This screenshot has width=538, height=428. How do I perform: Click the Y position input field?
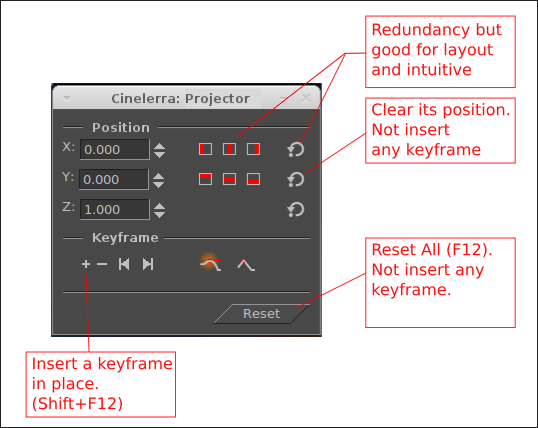pos(114,179)
